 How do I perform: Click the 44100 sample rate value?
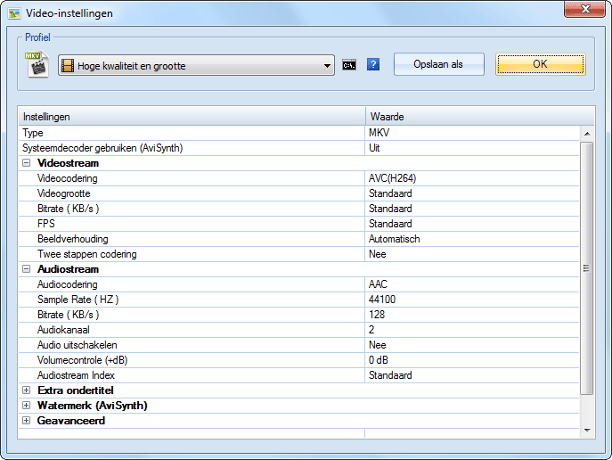(382, 300)
